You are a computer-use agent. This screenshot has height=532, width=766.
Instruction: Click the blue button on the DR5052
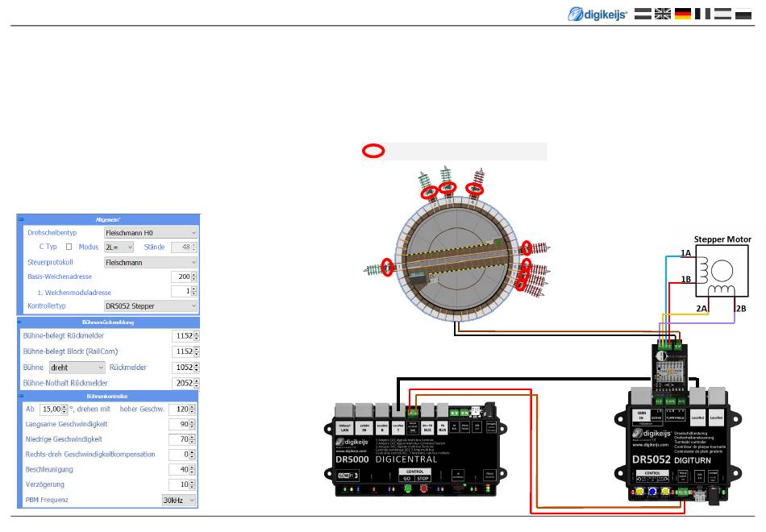click(652, 492)
